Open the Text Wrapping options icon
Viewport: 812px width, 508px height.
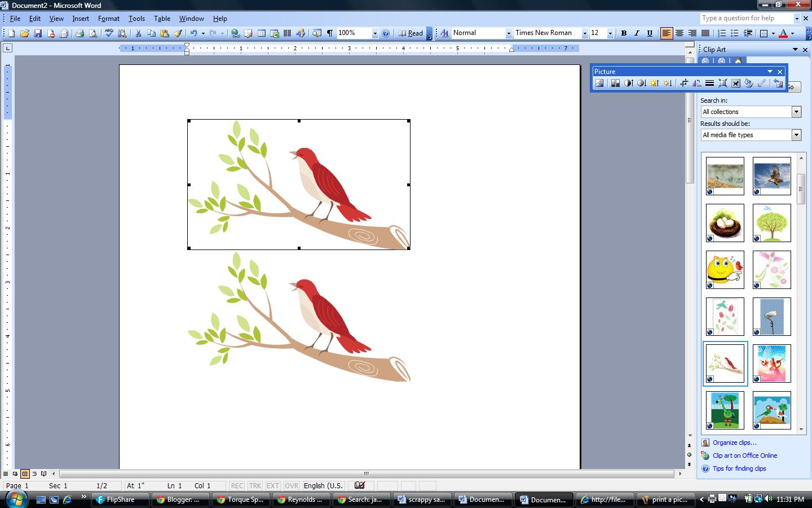click(735, 83)
